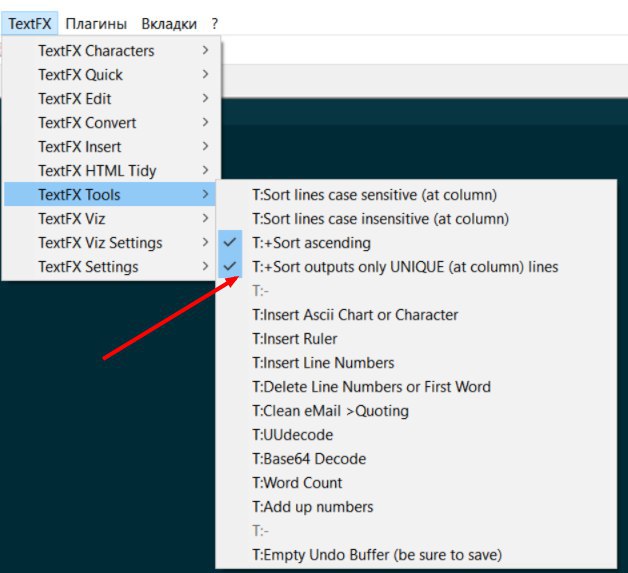The width and height of the screenshot is (628, 573).
Task: Expand the arrow next to TextFX Characters
Action: [205, 50]
